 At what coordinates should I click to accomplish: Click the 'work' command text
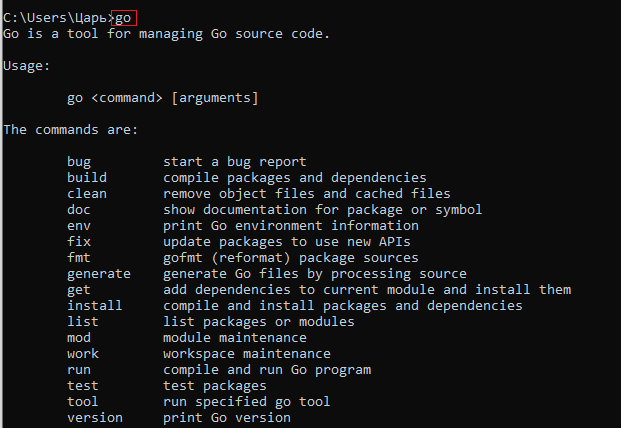83,353
